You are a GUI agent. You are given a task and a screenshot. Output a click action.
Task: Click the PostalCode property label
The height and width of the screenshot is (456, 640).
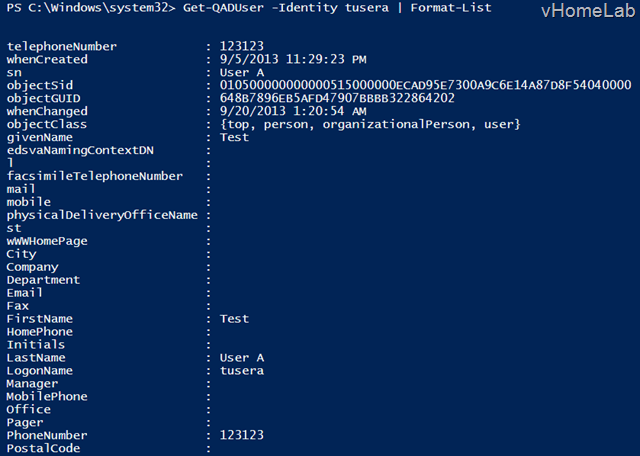click(x=40, y=449)
